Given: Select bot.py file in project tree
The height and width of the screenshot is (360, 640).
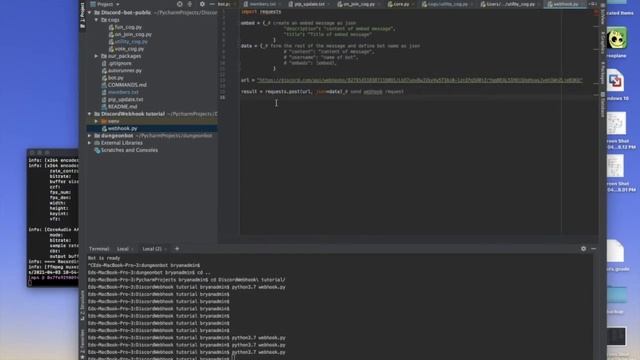Looking at the screenshot, I should [x=112, y=78].
